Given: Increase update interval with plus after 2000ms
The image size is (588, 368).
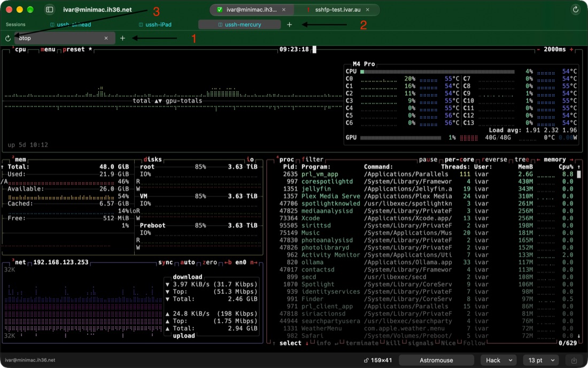Looking at the screenshot, I should click(571, 50).
